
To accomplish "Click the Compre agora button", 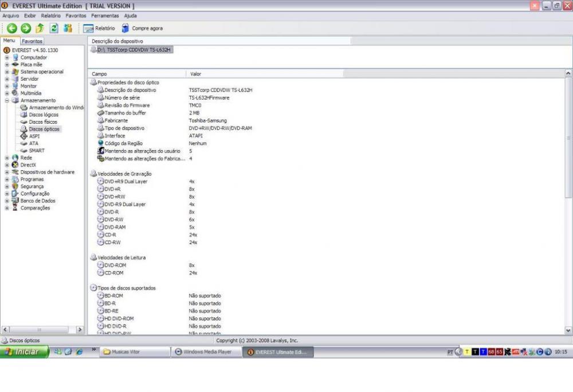I will 142,28.
